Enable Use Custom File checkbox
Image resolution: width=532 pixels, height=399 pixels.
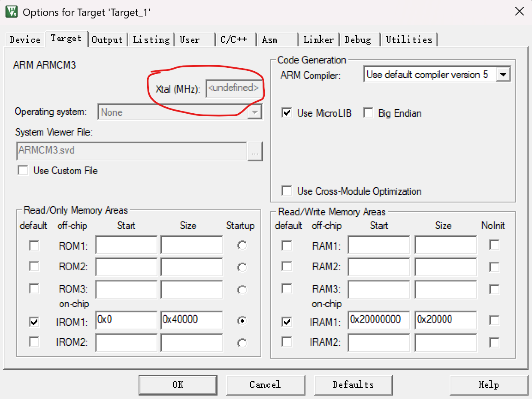click(23, 170)
